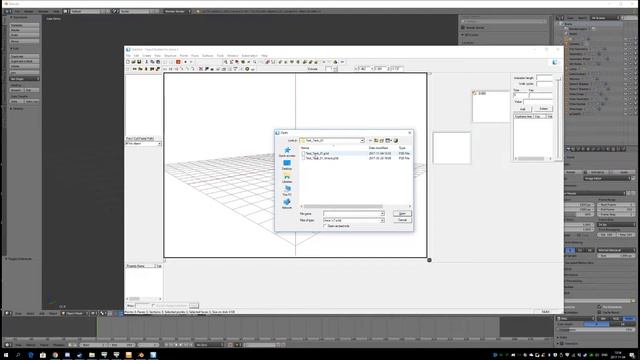Expand the Look in folder dropdown
This screenshot has height=360, width=640.
[x=362, y=140]
